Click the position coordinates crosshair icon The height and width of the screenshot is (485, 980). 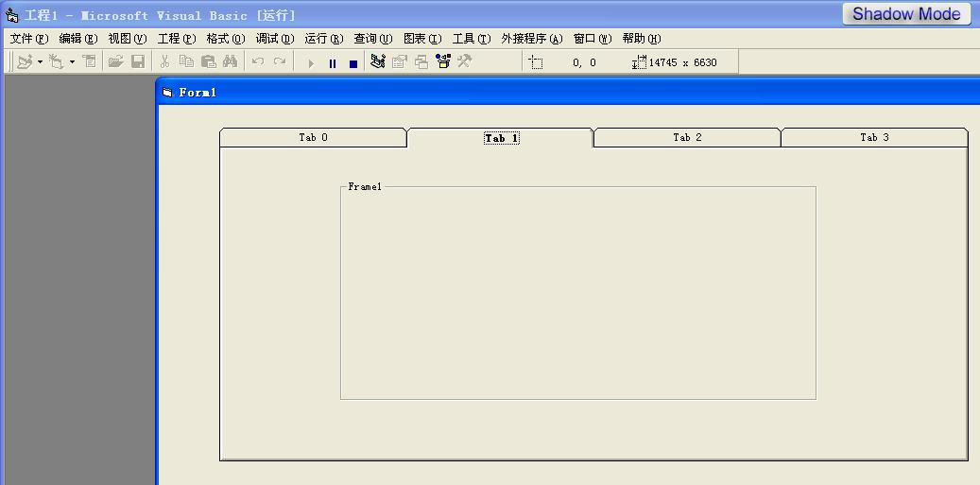coord(536,61)
